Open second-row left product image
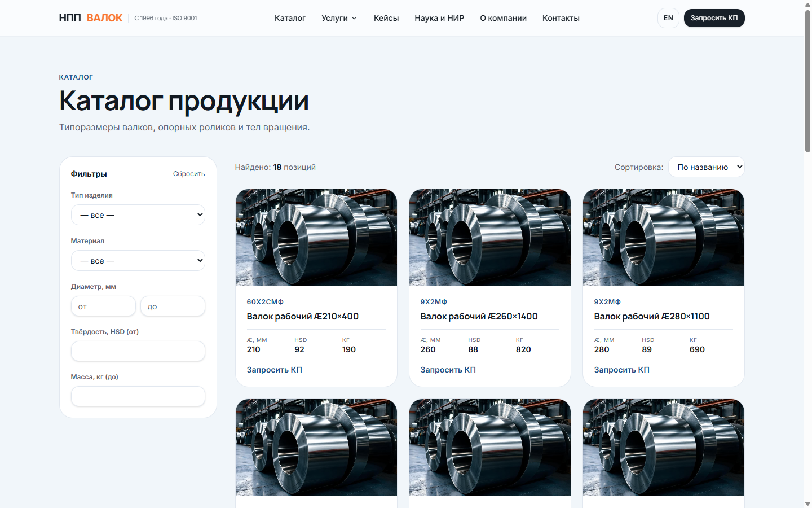812x508 pixels. (316, 448)
